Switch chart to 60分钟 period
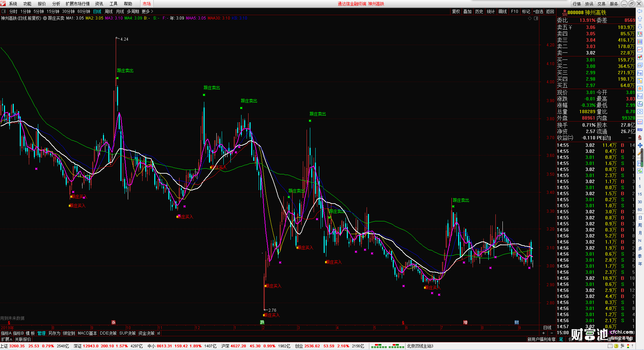644x350 pixels. tap(84, 11)
